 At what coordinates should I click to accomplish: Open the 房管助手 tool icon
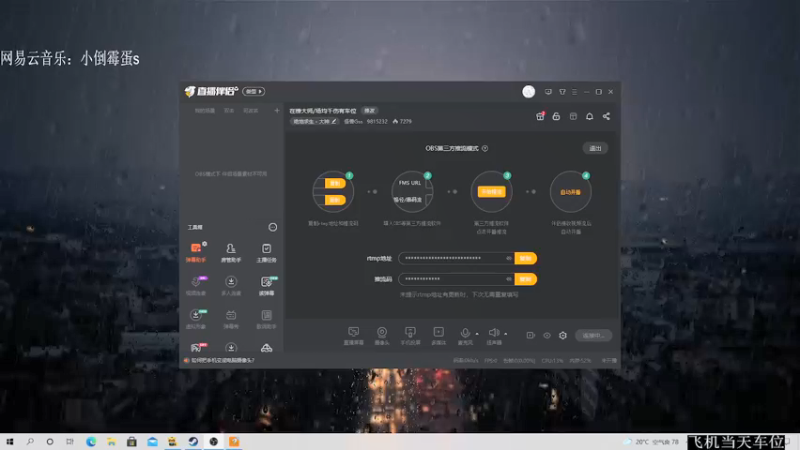tap(231, 252)
